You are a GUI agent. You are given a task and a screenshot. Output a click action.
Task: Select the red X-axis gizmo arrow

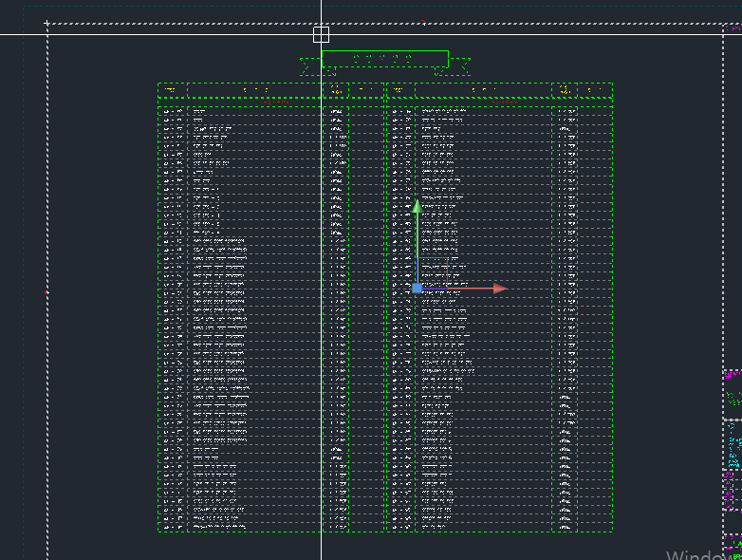click(x=500, y=289)
